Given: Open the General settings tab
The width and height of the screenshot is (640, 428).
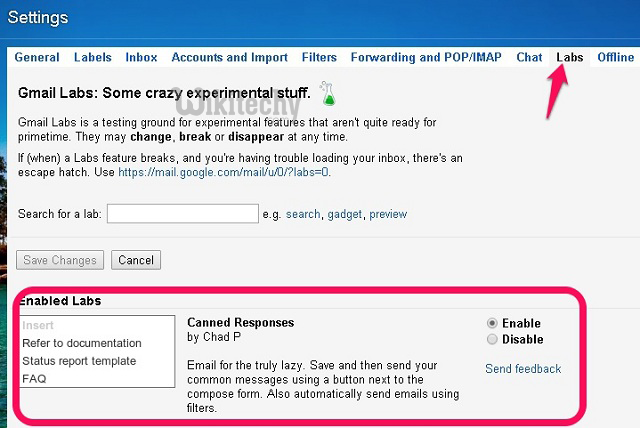Looking at the screenshot, I should pyautogui.click(x=37, y=58).
